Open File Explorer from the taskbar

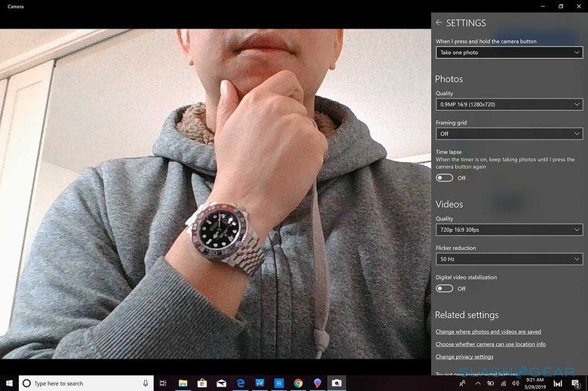(x=183, y=383)
